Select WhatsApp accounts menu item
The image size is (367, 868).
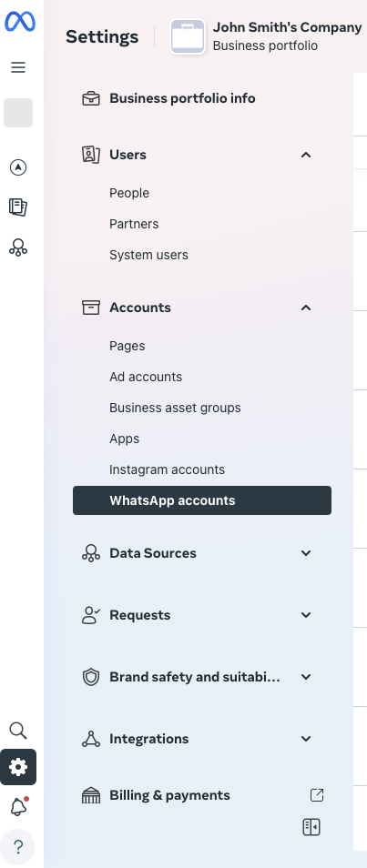tap(202, 500)
